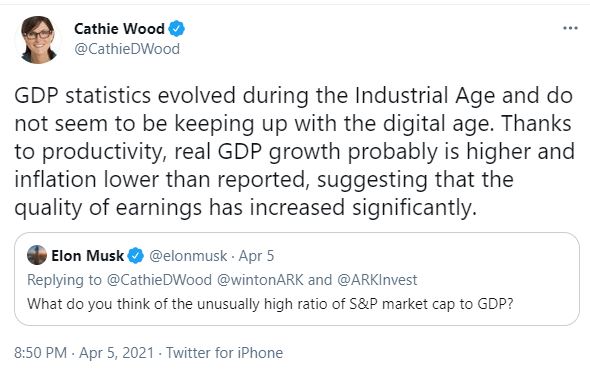590x374 pixels.
Task: Open the Apr 5 quoted tweet date
Action: click(256, 256)
